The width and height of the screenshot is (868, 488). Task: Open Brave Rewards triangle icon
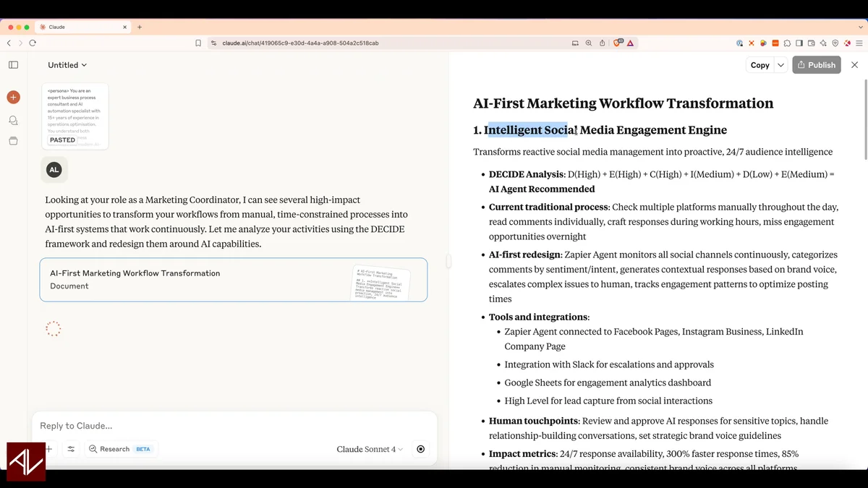pos(630,43)
